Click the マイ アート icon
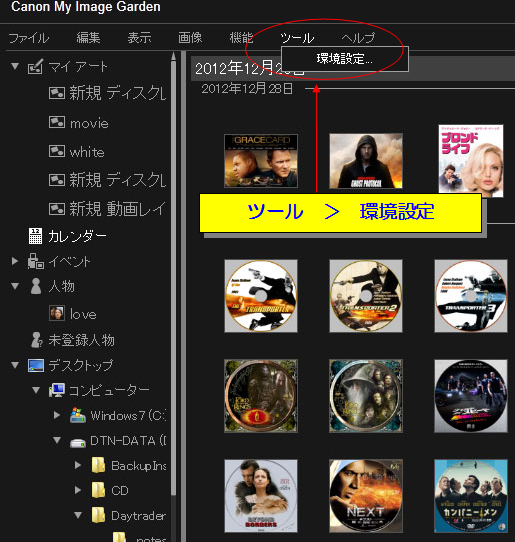Screen dimensions: 515x542 click(36, 66)
